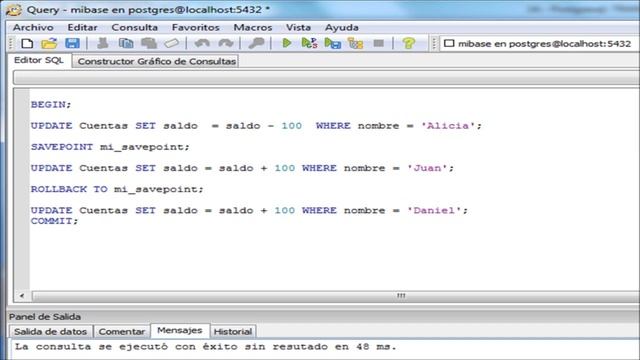Click the COMMIT; line
The height and width of the screenshot is (360, 640).
pos(54,221)
